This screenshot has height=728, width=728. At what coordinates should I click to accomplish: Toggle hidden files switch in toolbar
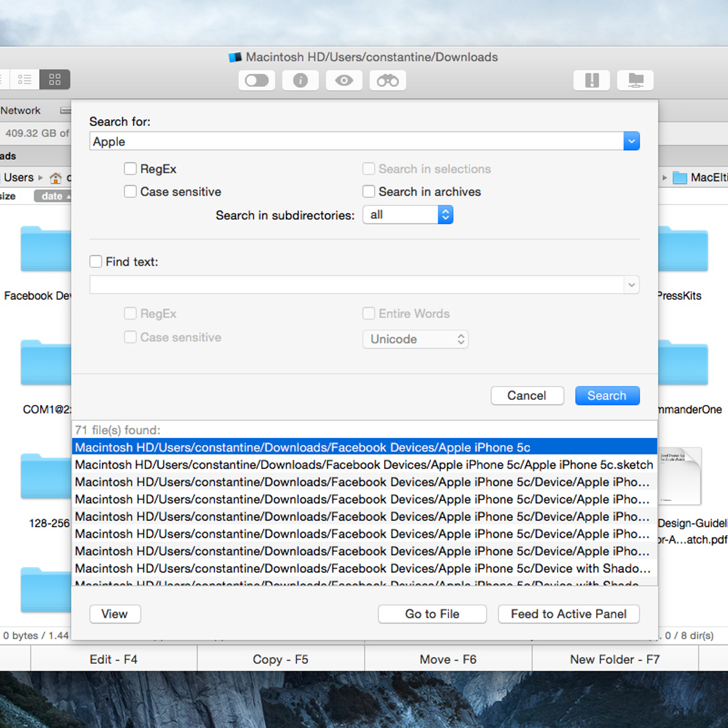point(257,81)
